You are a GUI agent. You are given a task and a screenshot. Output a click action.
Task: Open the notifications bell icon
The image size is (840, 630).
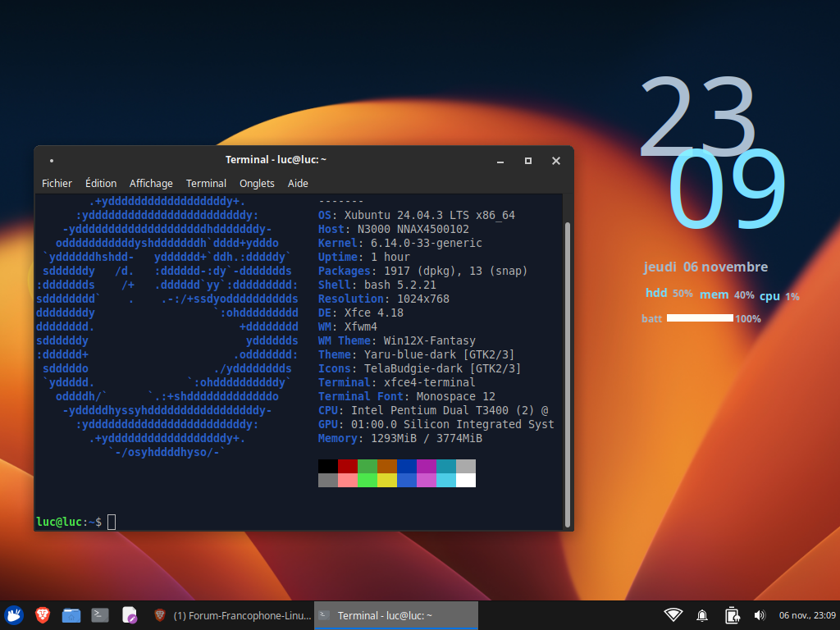(702, 615)
